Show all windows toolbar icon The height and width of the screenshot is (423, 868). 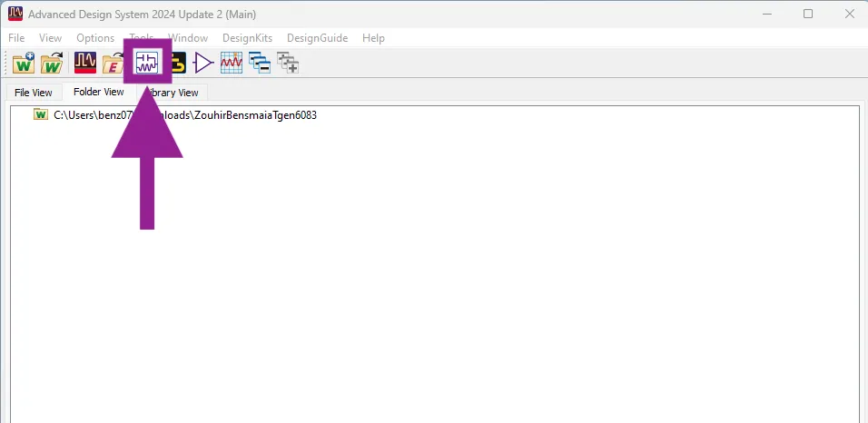[288, 63]
